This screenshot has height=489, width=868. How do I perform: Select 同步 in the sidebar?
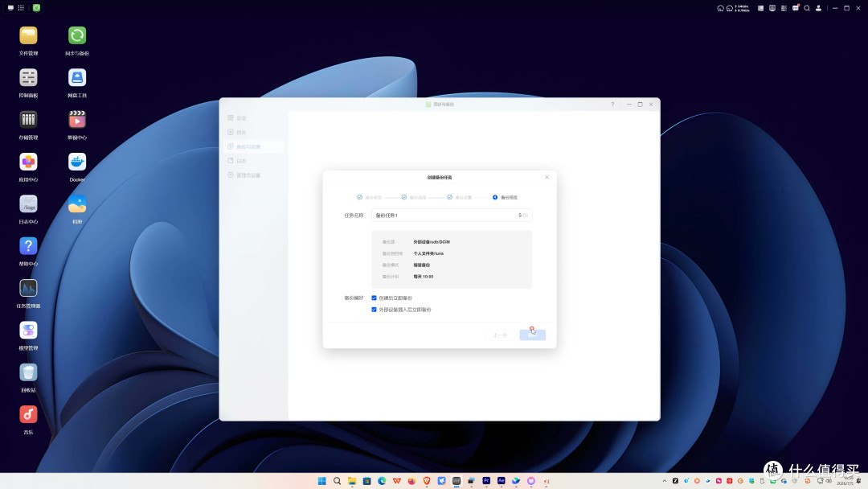pyautogui.click(x=253, y=133)
